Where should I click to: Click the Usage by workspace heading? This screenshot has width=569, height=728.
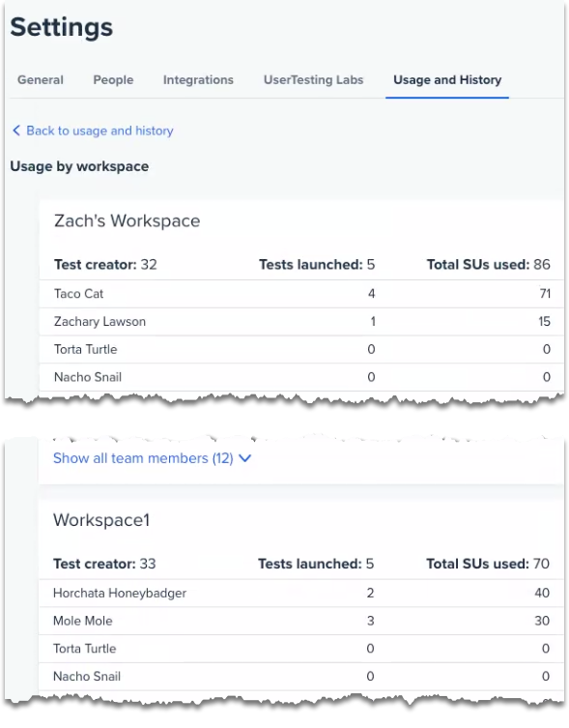(x=79, y=166)
